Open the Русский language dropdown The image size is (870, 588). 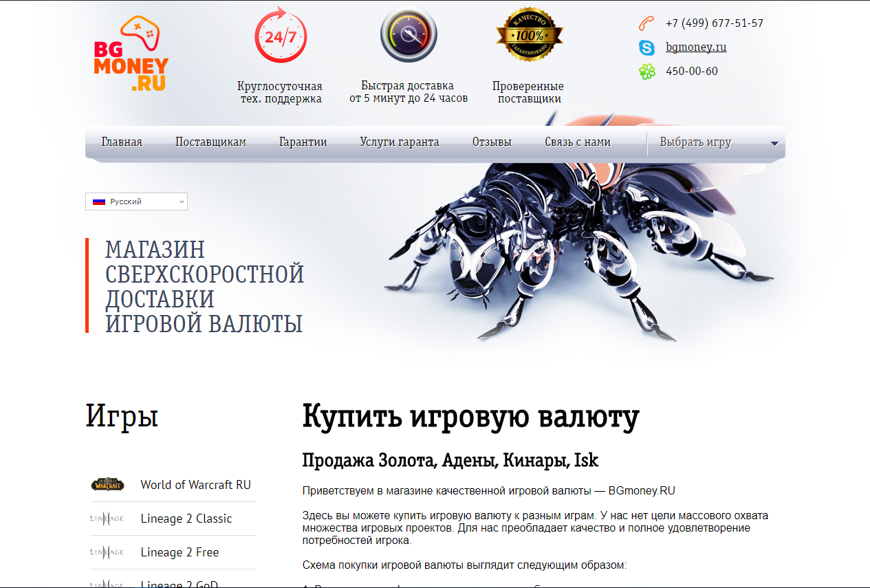coord(136,202)
